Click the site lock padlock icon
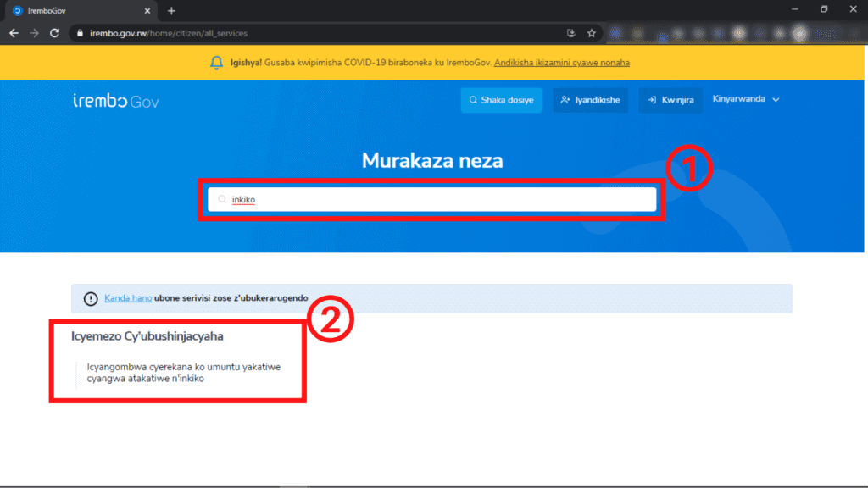The image size is (868, 488). coord(80,33)
